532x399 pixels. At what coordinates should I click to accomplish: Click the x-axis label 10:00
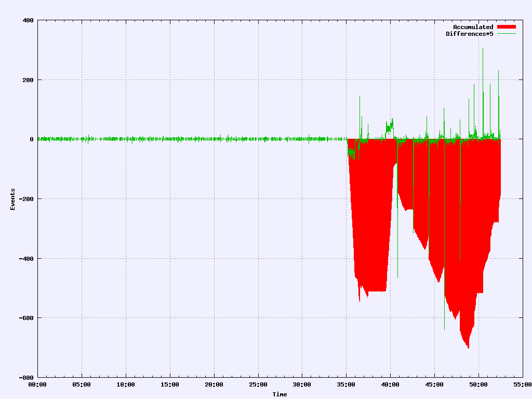pos(126,385)
